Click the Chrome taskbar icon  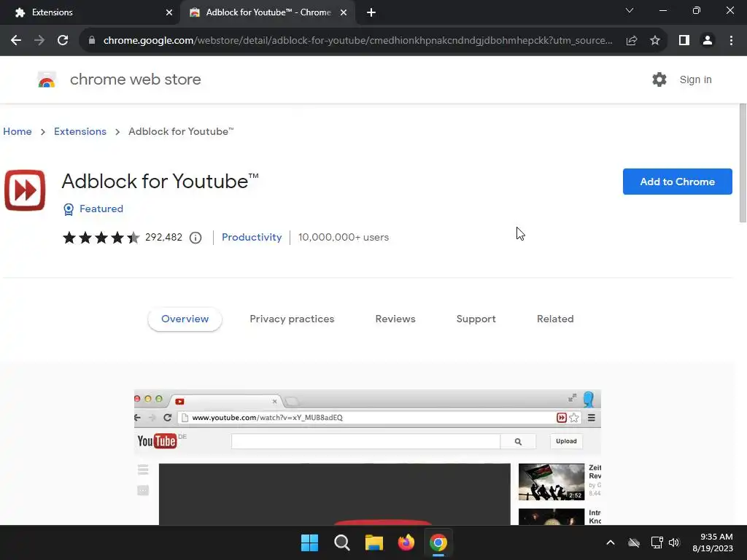click(438, 542)
